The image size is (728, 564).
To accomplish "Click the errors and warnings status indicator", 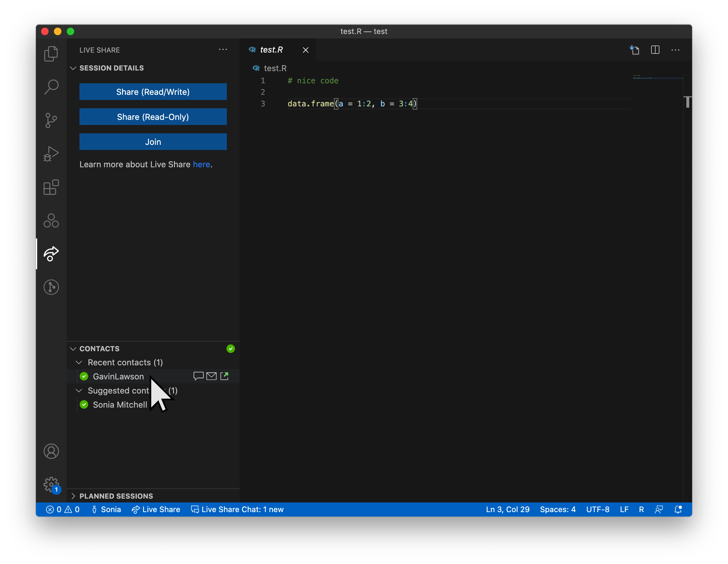I will point(63,509).
